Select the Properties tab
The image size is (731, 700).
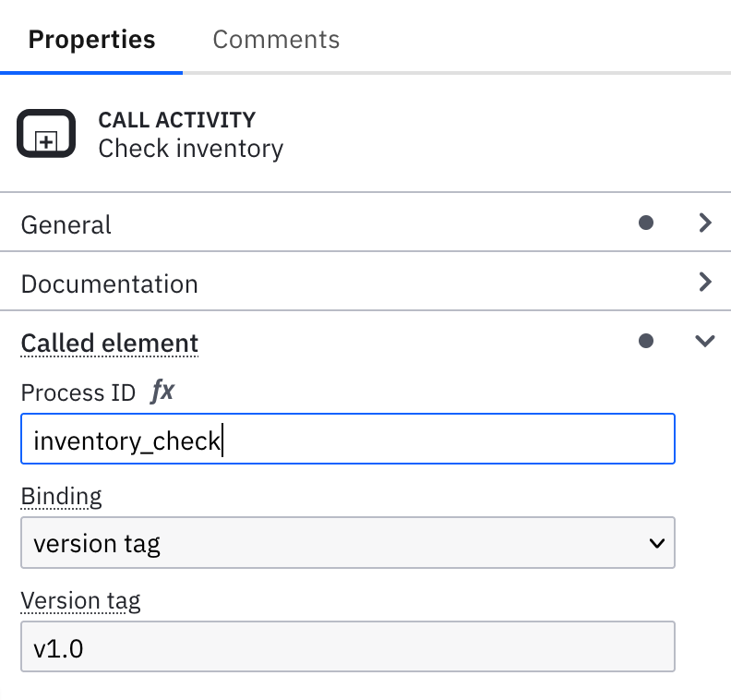coord(91,40)
